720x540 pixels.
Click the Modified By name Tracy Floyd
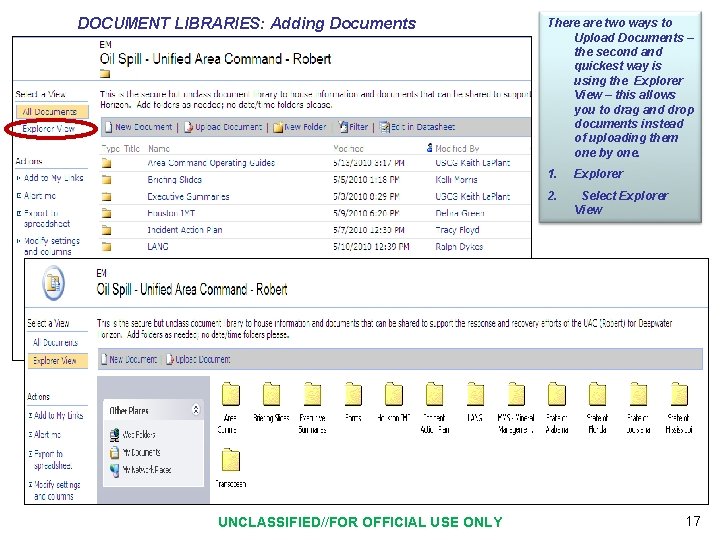[x=457, y=230]
